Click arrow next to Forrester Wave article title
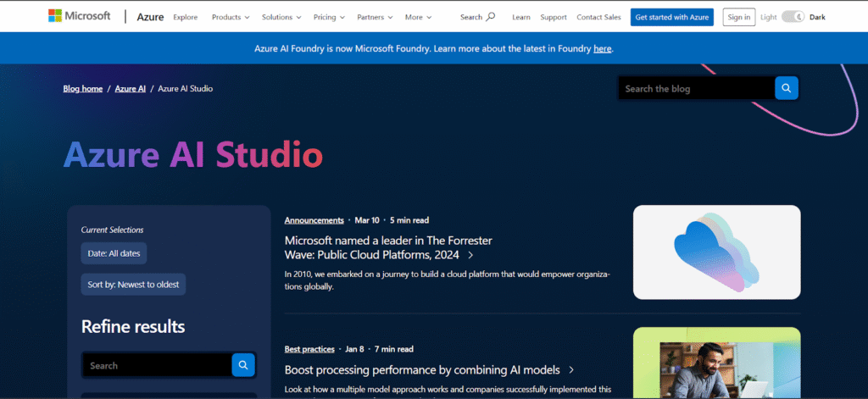This screenshot has width=868, height=399. 470,255
